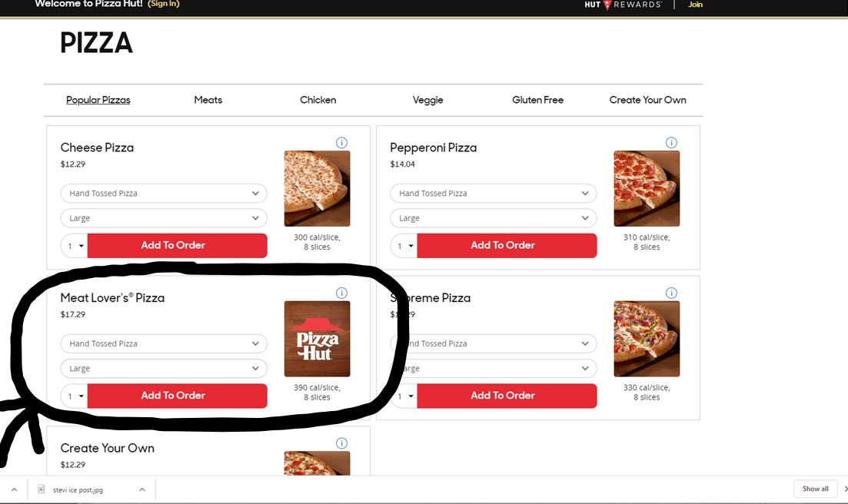Click the Supreme Pizza thumbnail image
Screen dimensions: 848x504
pos(647,339)
